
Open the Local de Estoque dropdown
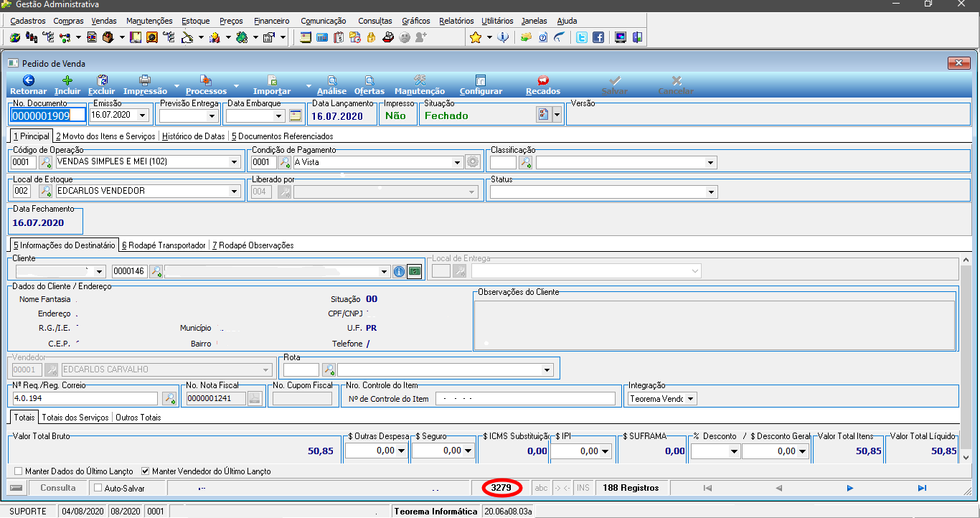[x=234, y=192]
